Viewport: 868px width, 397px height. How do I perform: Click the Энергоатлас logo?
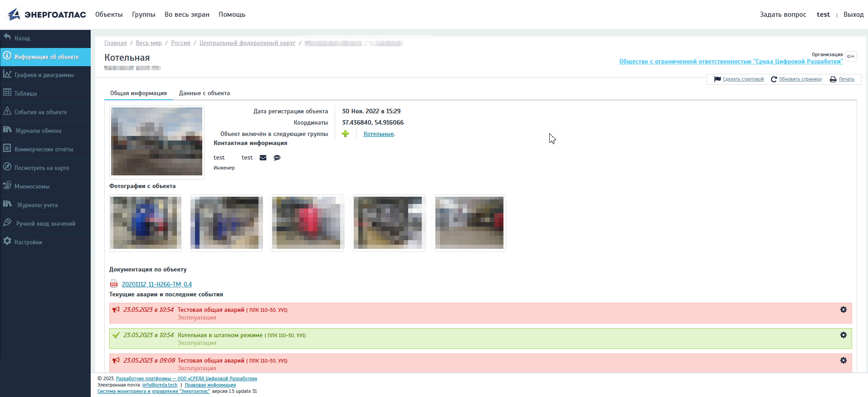pos(47,15)
